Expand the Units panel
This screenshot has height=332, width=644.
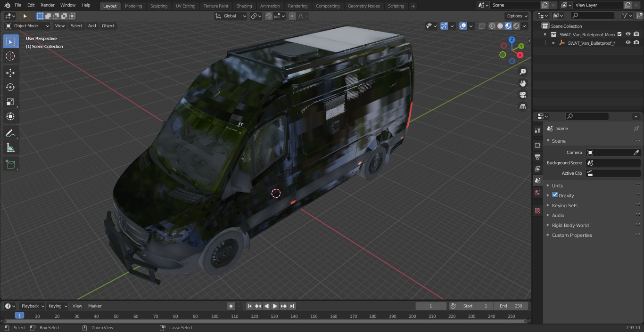click(557, 186)
